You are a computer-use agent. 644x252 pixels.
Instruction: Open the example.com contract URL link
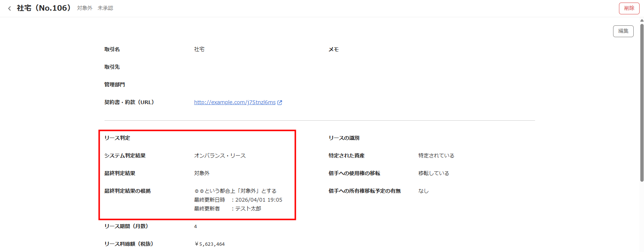[235, 102]
